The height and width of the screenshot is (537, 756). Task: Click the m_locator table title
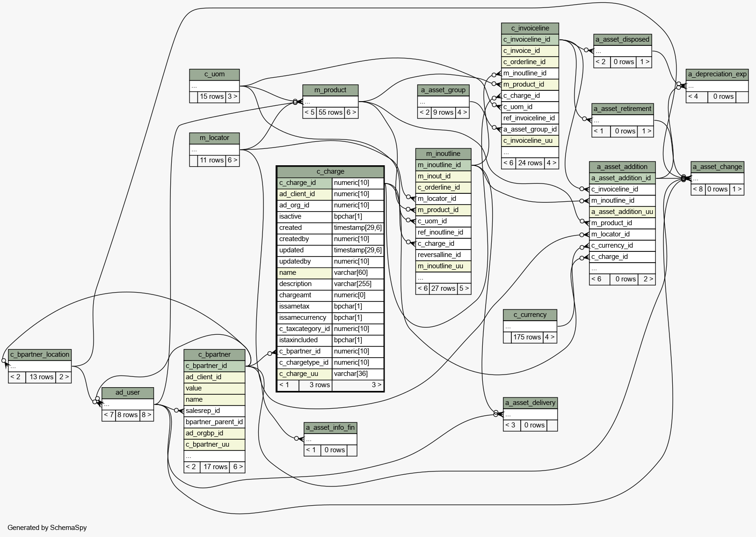click(x=214, y=138)
